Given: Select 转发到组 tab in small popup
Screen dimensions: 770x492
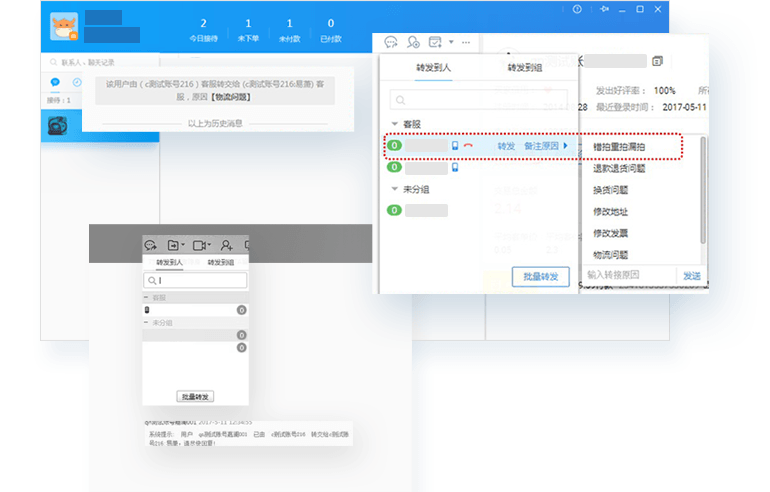Looking at the screenshot, I should pos(221,263).
